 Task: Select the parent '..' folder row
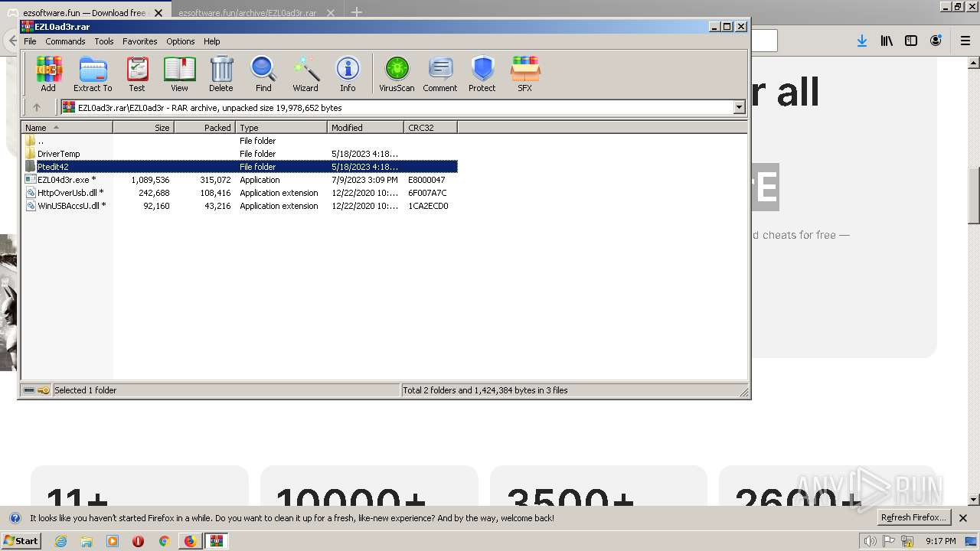(x=240, y=141)
